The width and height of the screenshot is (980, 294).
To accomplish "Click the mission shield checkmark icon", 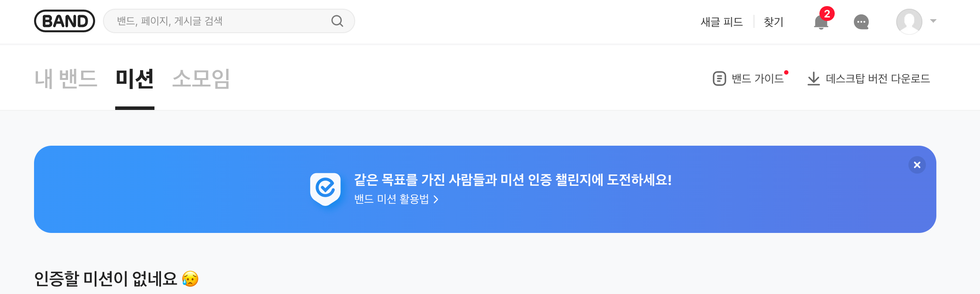I will [325, 188].
